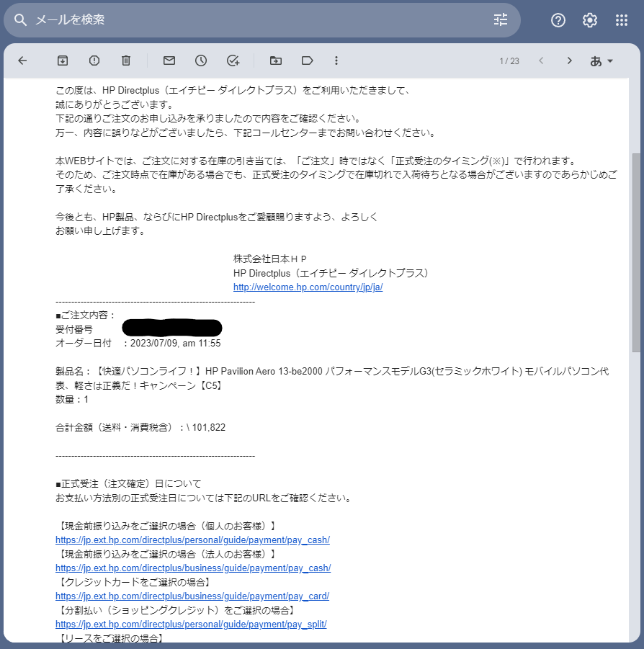Open the あ input tools dropdown
This screenshot has width=644, height=649.
click(x=601, y=61)
